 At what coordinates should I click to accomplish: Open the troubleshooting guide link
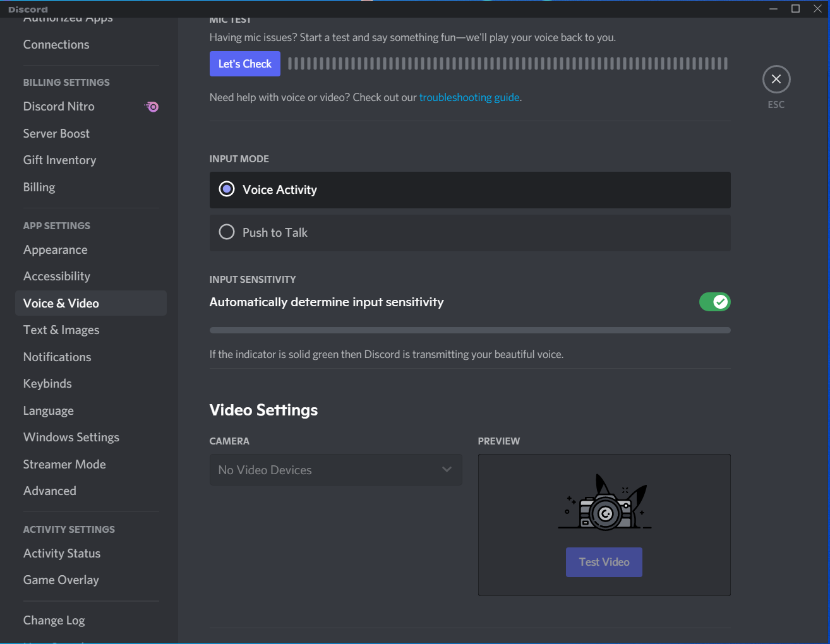click(x=469, y=97)
